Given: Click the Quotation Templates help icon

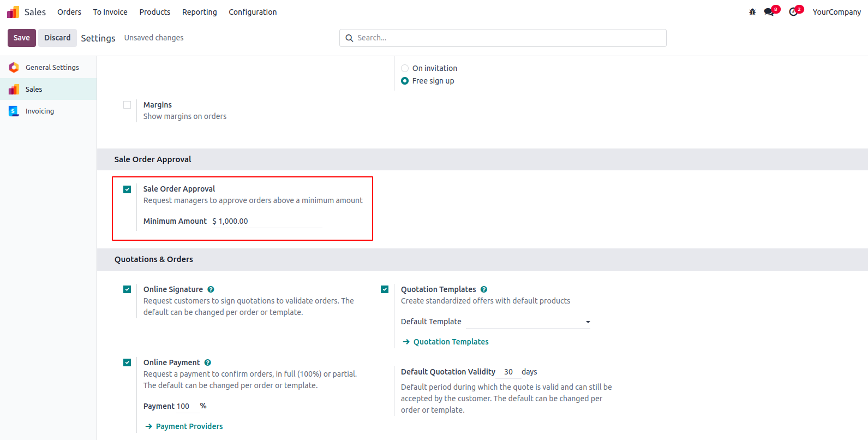Looking at the screenshot, I should coord(484,289).
